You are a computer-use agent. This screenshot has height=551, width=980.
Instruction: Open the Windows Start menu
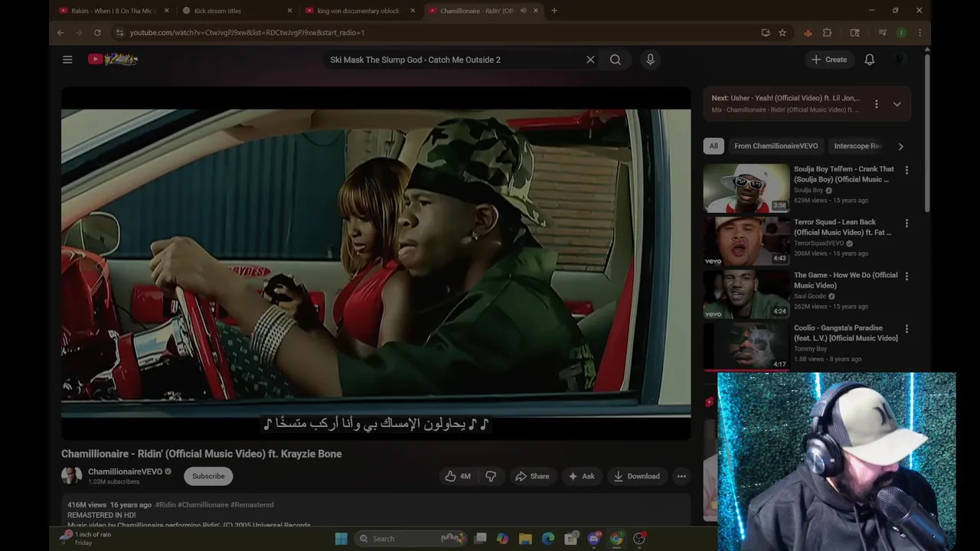pos(341,539)
